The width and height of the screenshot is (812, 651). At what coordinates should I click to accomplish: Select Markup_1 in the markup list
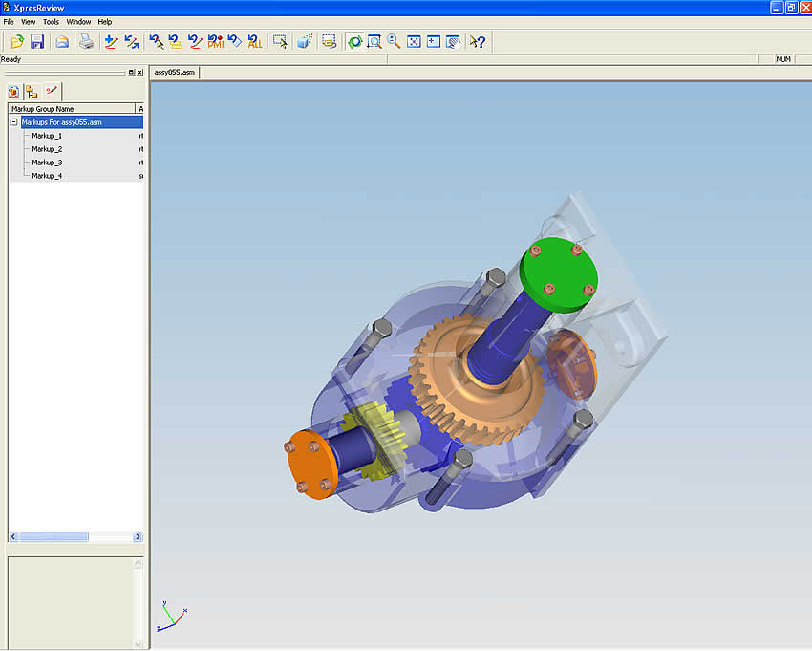[47, 136]
